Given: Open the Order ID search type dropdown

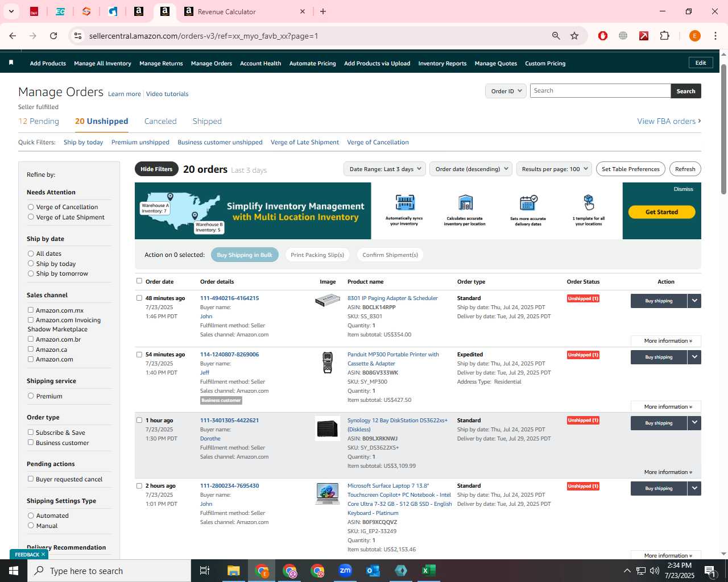Looking at the screenshot, I should point(506,91).
